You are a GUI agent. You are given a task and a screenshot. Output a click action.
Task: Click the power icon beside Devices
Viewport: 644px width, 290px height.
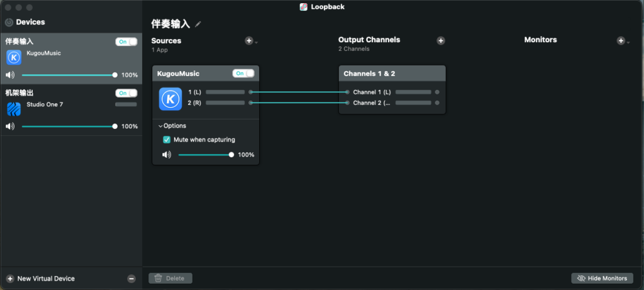click(9, 22)
